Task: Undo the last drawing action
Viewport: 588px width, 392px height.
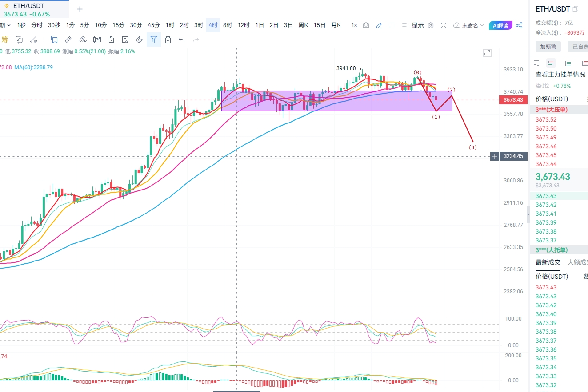Action: (x=181, y=40)
